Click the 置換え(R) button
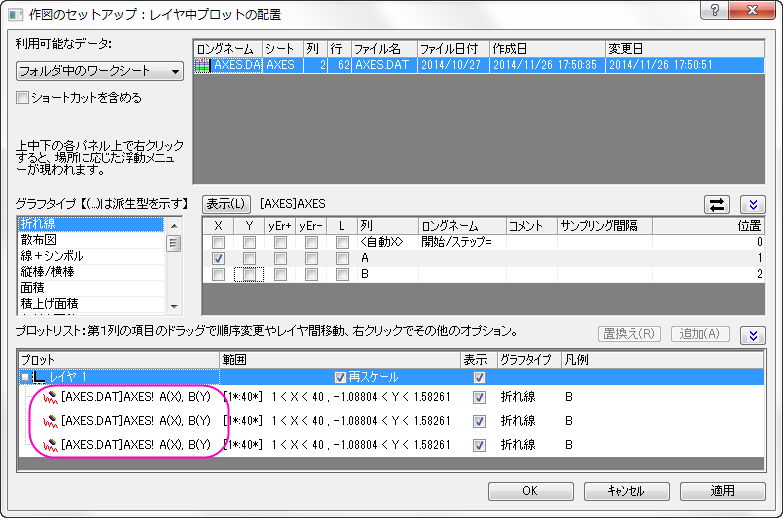783x518 pixels. coord(629,334)
